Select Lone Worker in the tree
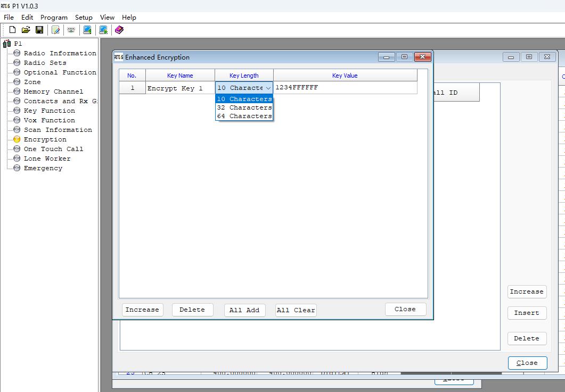Image resolution: width=565 pixels, height=392 pixels. pos(47,159)
